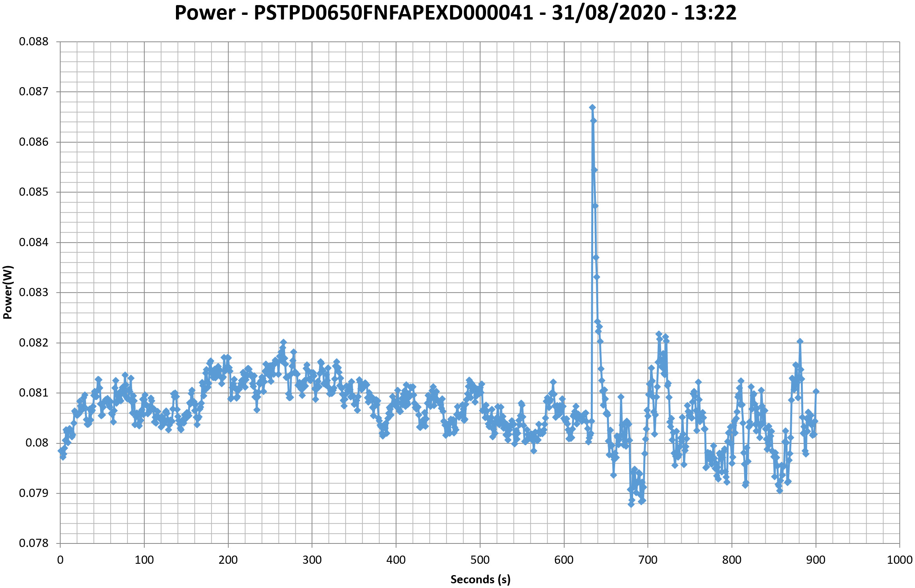Click the lowest data point near 680 seconds
915x588 pixels.
point(631,504)
